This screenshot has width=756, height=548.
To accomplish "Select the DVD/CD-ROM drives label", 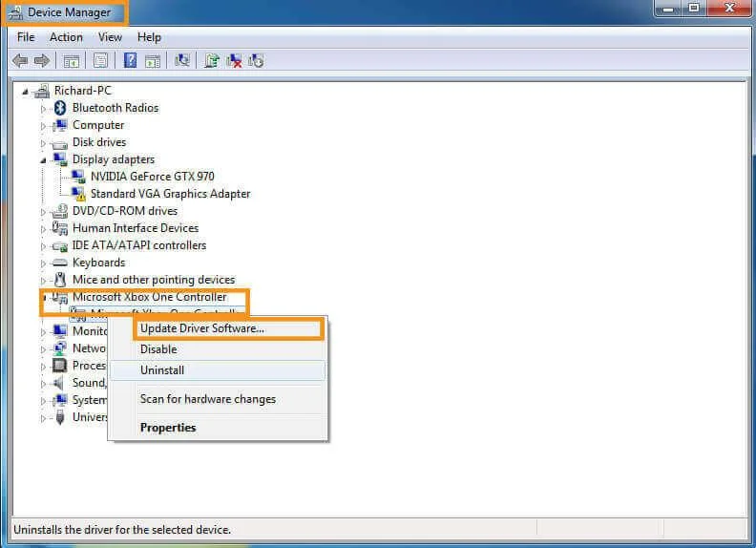I will coord(125,211).
